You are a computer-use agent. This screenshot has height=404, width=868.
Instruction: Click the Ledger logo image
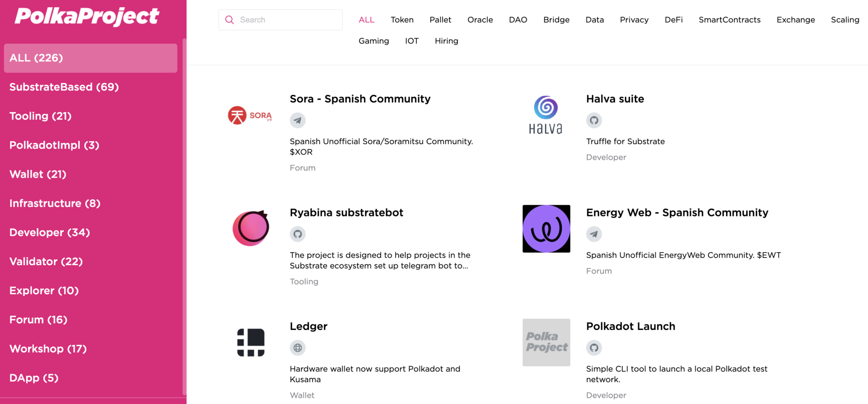(251, 343)
